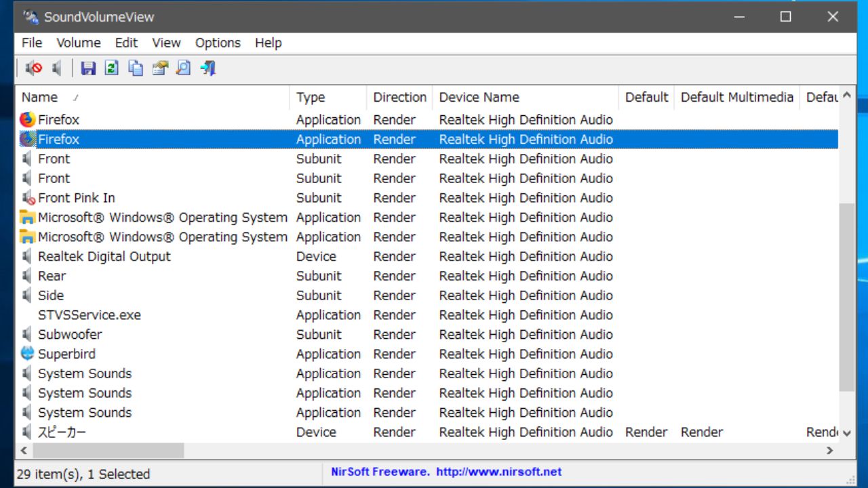Screen dimensions: 868x488
Task: Click the Save floppy disk toolbar icon
Action: pos(88,68)
